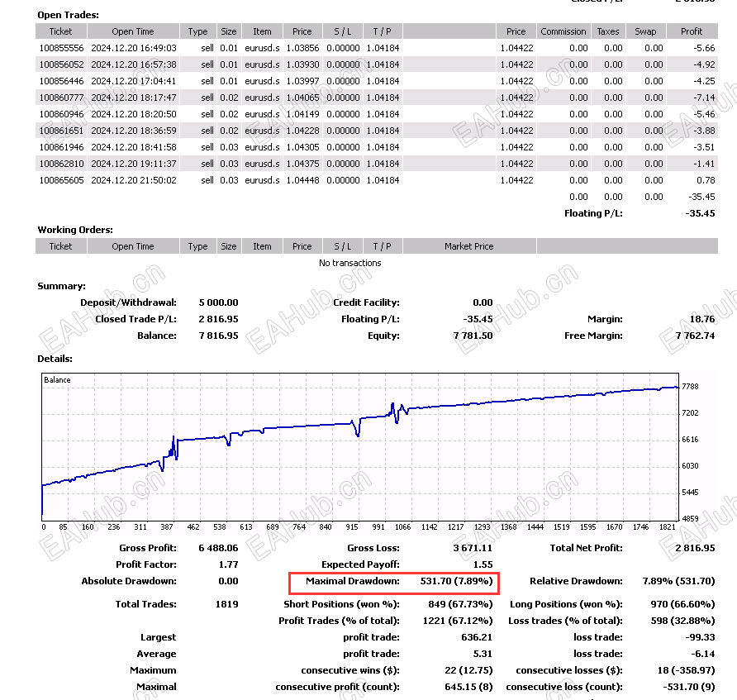
Task: Click consecutive profit value 645.15 (8)
Action: tap(468, 687)
